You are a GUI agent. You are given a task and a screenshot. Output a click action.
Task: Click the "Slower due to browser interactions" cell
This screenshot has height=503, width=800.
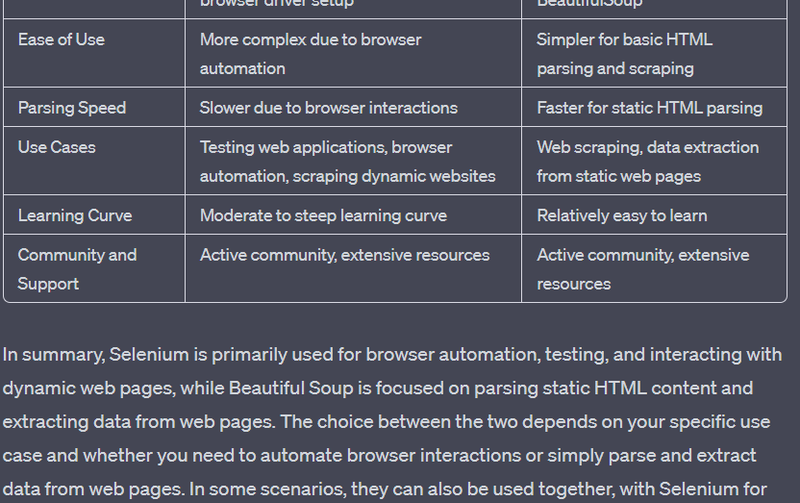pos(328,108)
